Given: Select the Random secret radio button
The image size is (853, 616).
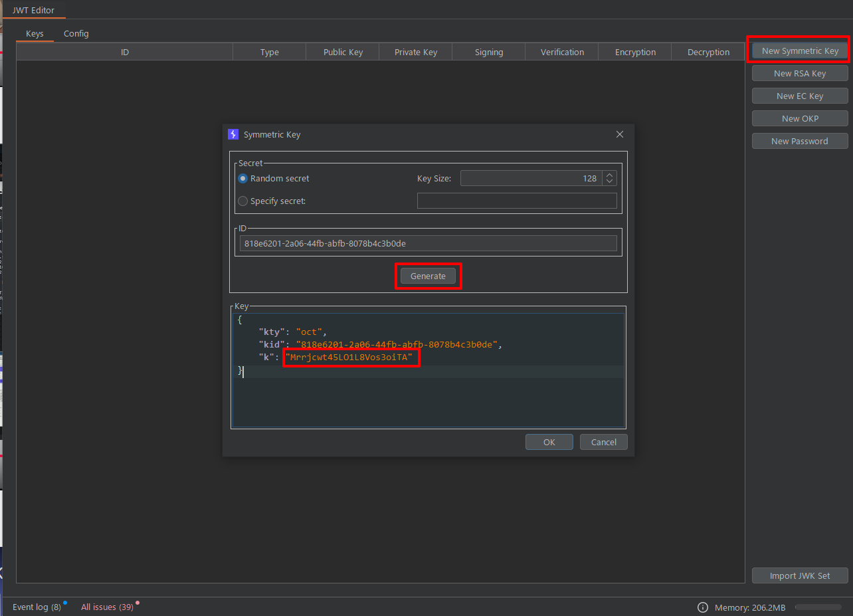Looking at the screenshot, I should 243,179.
